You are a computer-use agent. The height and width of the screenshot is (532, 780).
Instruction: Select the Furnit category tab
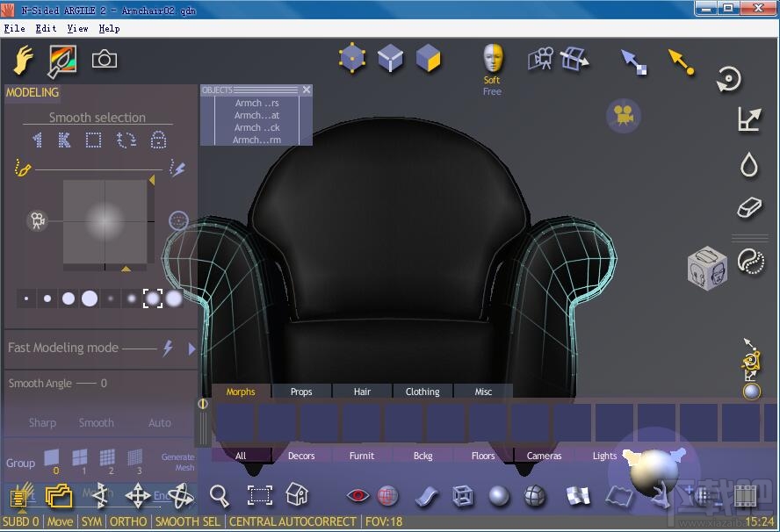pos(362,456)
